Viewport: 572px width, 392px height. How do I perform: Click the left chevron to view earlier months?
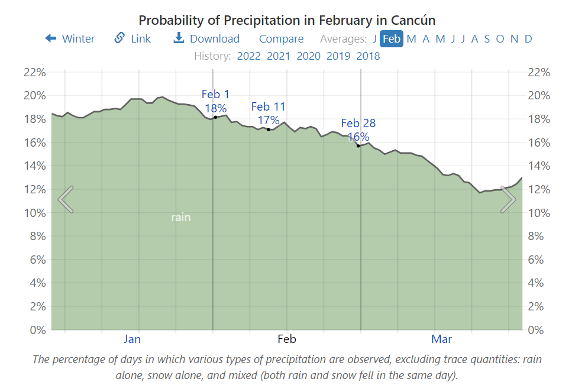[x=65, y=199]
